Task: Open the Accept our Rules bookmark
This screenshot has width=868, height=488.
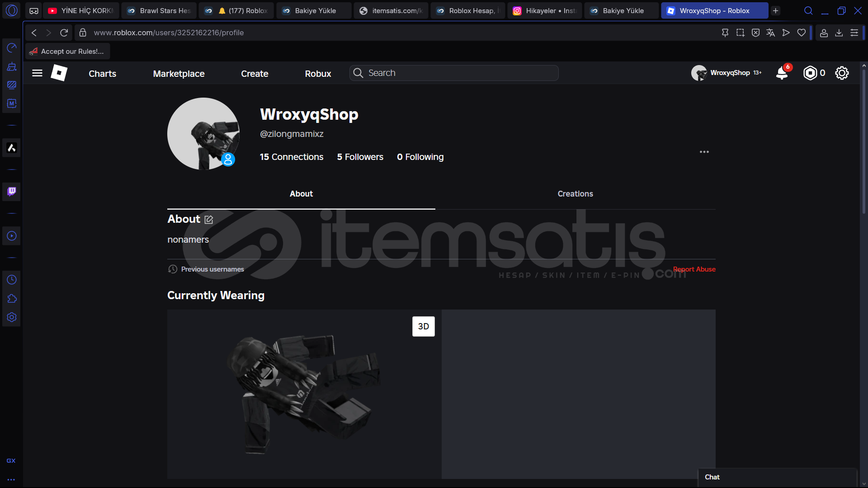Action: pyautogui.click(x=67, y=52)
